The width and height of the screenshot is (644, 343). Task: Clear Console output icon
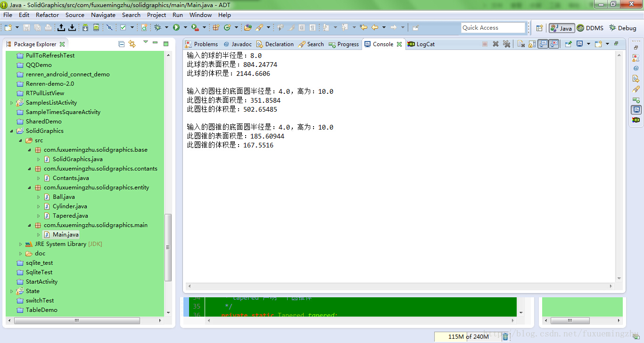pyautogui.click(x=521, y=44)
